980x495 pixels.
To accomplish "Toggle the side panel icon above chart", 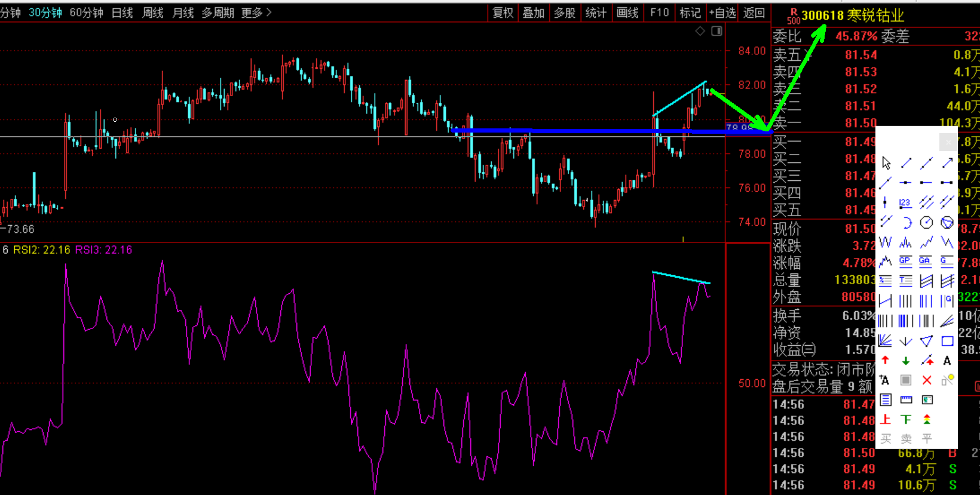I will click(717, 31).
